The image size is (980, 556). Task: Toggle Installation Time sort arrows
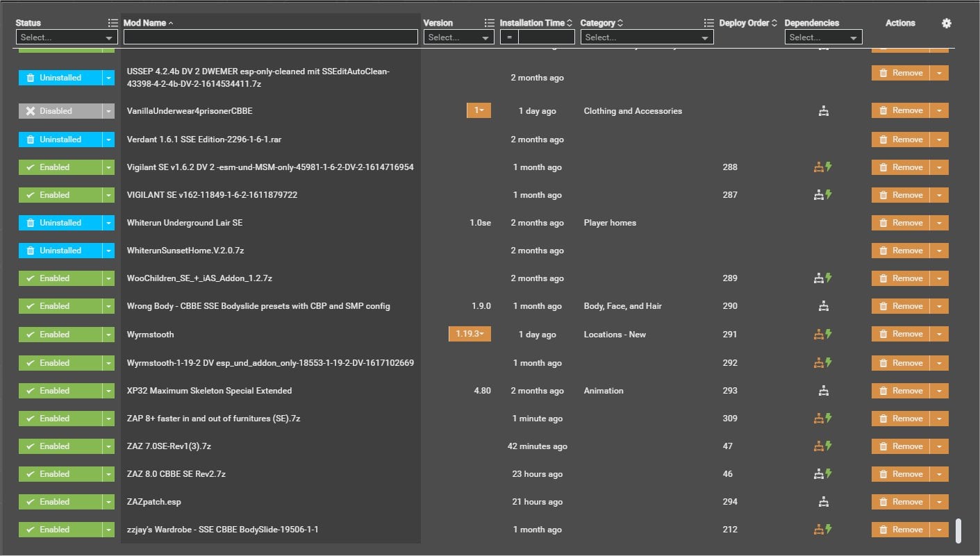(x=570, y=23)
